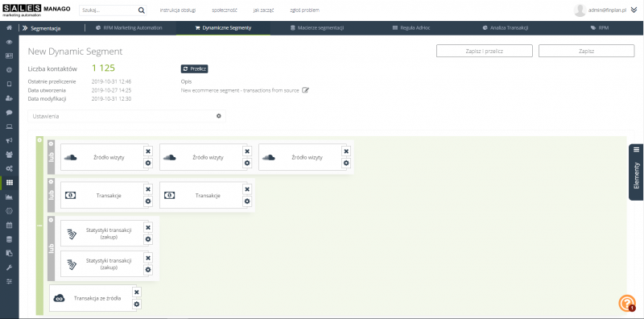Viewport: 644px width, 319px height.
Task: Switch to RPM tab
Action: [x=600, y=28]
